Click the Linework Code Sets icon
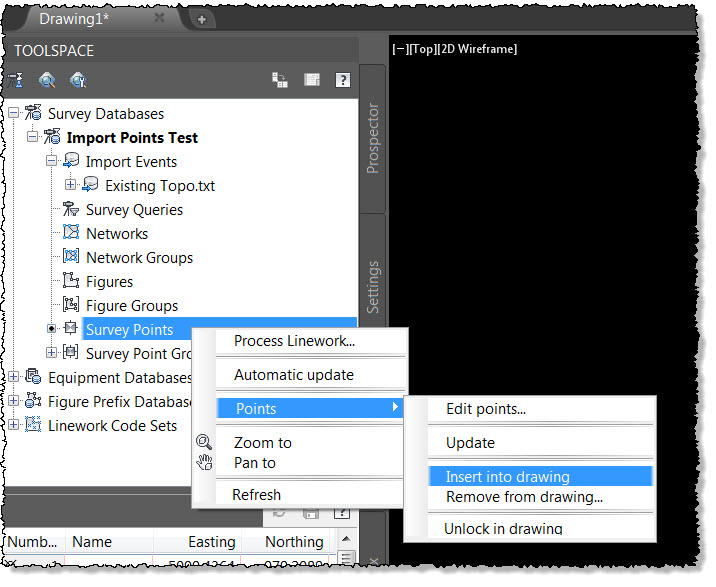This screenshot has height=587, width=716. pos(33,424)
